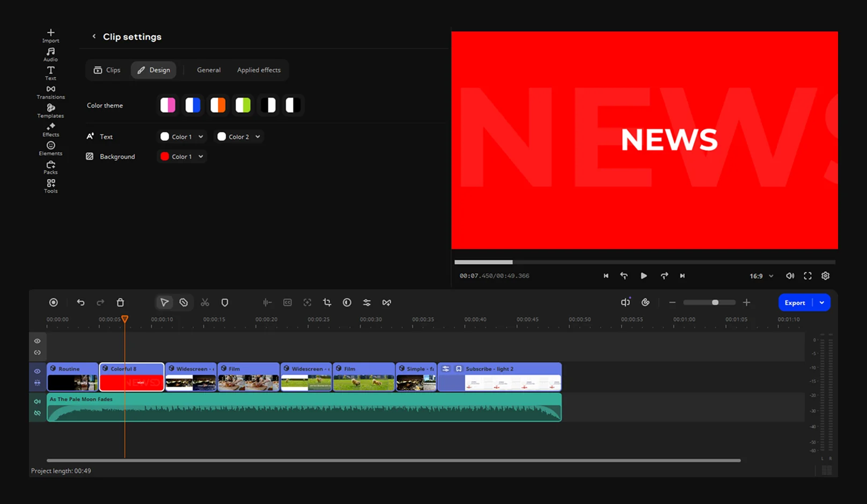Switch to the Design tab
The height and width of the screenshot is (504, 867).
click(x=153, y=70)
